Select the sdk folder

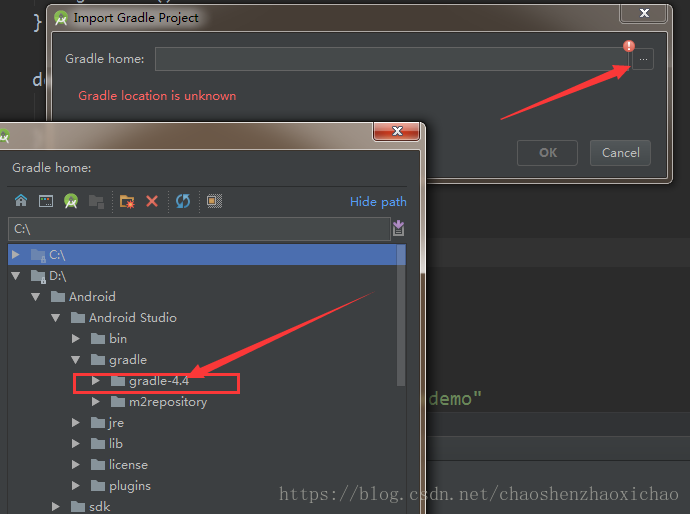pos(90,507)
